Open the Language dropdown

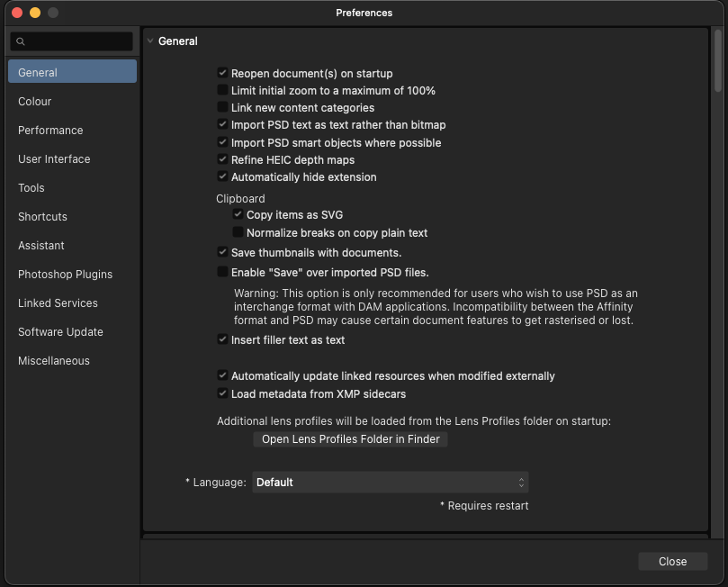(390, 482)
